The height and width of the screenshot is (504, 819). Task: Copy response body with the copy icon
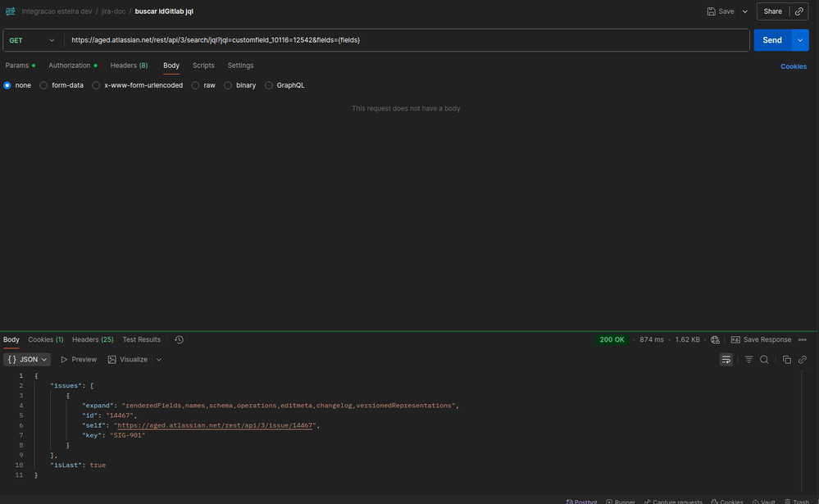click(x=786, y=359)
